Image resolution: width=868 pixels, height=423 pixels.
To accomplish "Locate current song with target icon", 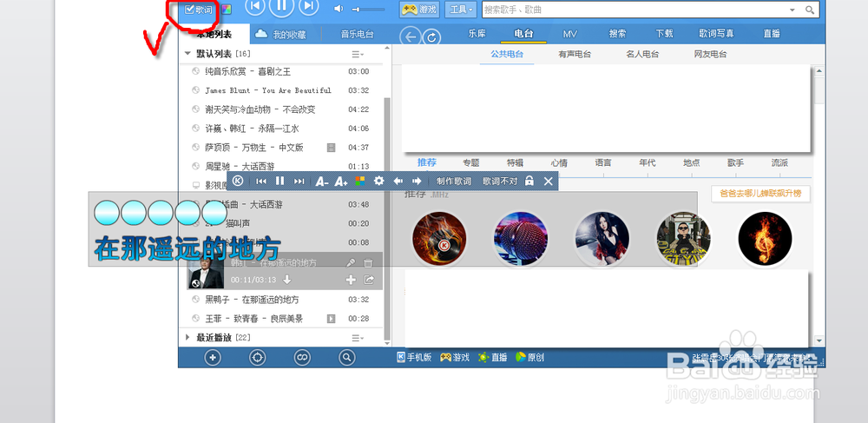I will [258, 358].
